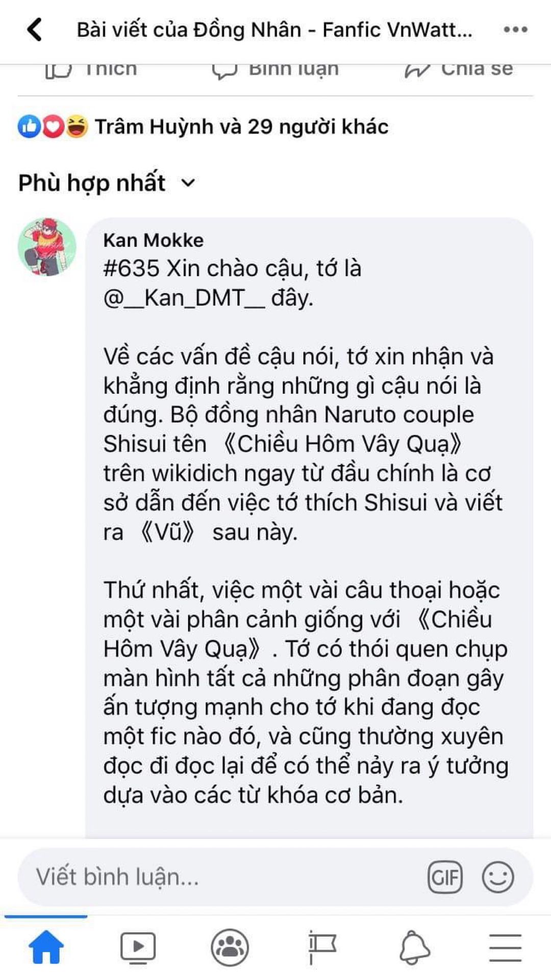This screenshot has width=551, height=980.
Task: Open the emoji smiley picker
Action: tap(497, 877)
